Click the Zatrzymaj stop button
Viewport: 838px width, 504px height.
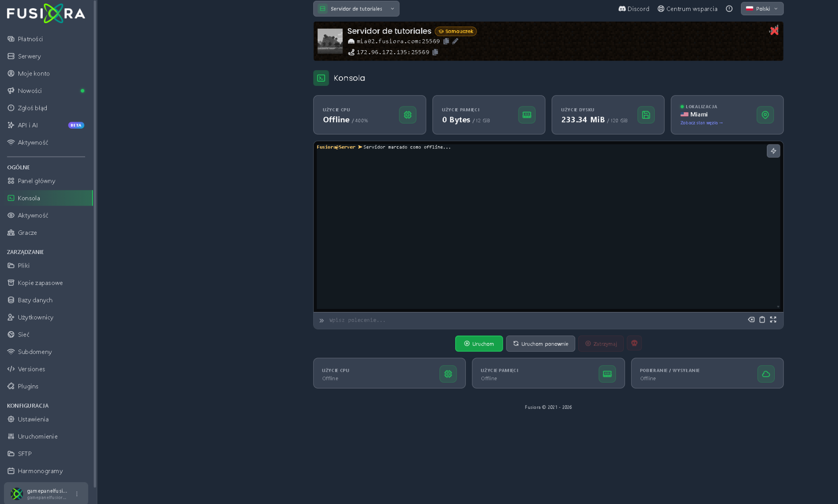[x=601, y=344]
